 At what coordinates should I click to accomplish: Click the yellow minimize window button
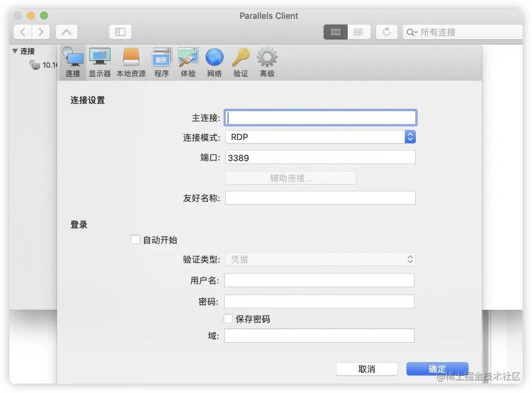[30, 15]
